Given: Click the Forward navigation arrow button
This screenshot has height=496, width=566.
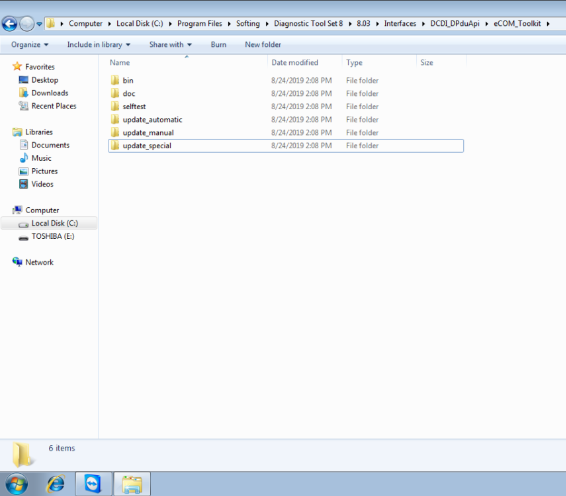Looking at the screenshot, I should point(27,24).
